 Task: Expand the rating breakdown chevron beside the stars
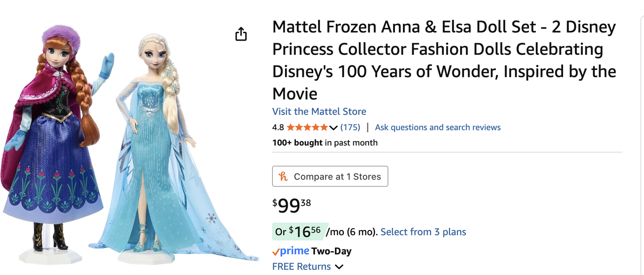(x=333, y=128)
